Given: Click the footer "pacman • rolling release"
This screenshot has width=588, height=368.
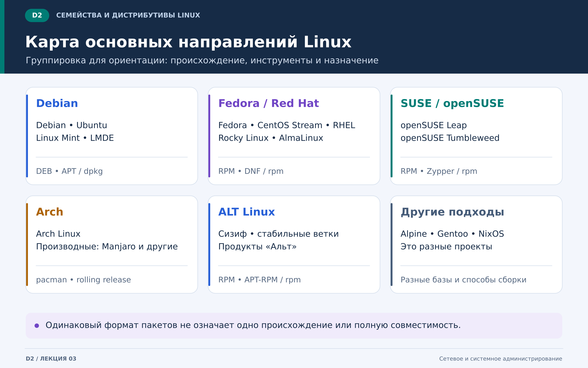Looking at the screenshot, I should [x=83, y=280].
